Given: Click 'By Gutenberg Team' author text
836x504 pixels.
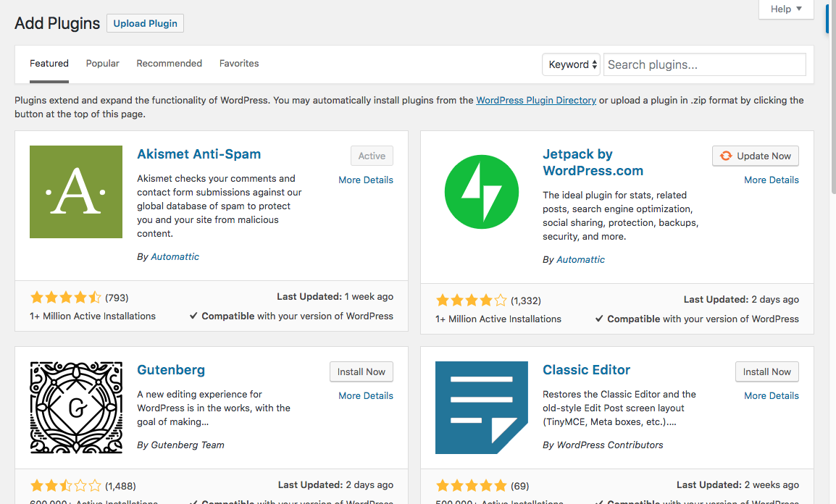Looking at the screenshot, I should pos(180,445).
